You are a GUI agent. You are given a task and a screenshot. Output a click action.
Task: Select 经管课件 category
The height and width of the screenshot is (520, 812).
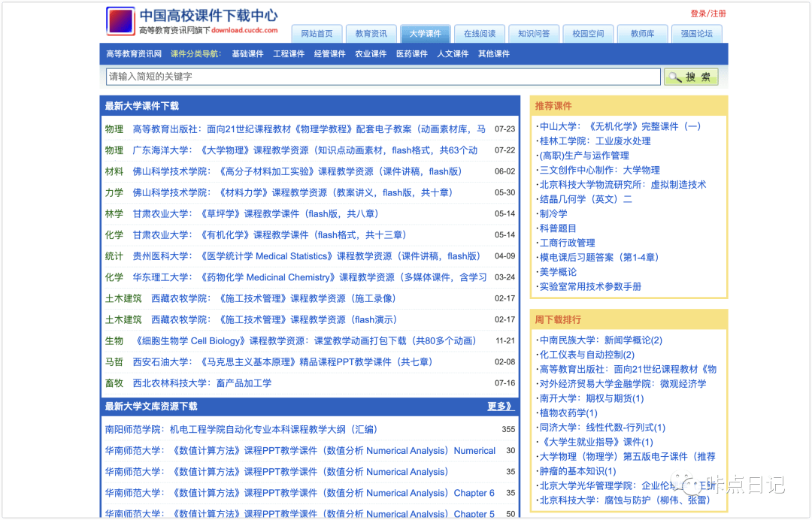tap(330, 54)
